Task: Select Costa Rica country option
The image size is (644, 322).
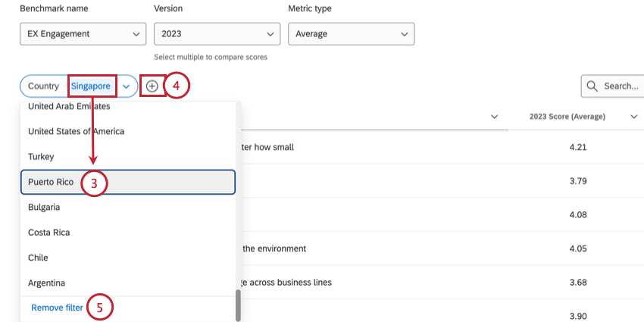Action: [49, 233]
